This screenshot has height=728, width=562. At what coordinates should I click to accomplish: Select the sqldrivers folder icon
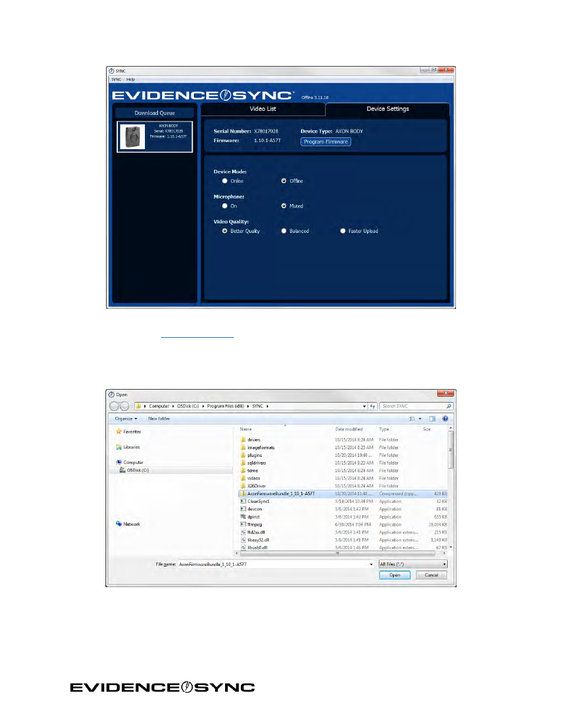(x=243, y=463)
